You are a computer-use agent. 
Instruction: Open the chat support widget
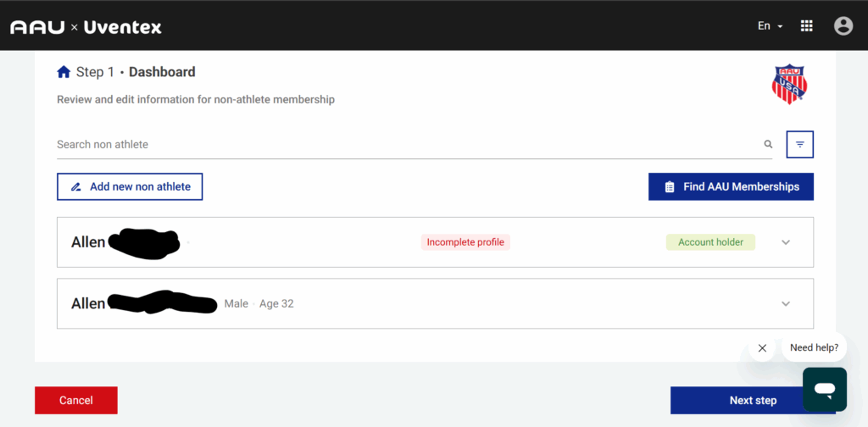coord(824,390)
